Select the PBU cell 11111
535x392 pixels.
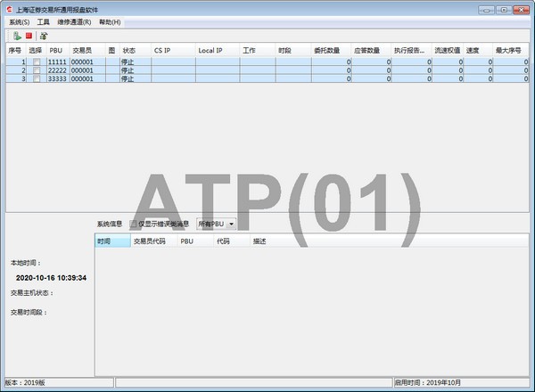pyautogui.click(x=57, y=62)
